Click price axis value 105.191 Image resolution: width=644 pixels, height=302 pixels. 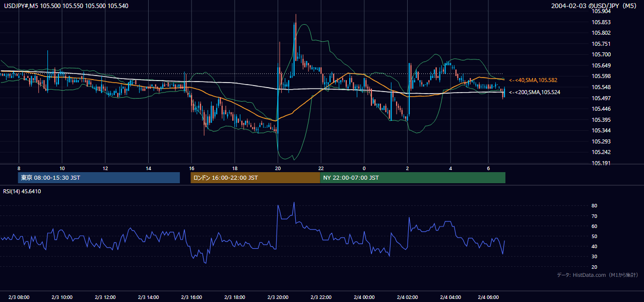point(601,163)
